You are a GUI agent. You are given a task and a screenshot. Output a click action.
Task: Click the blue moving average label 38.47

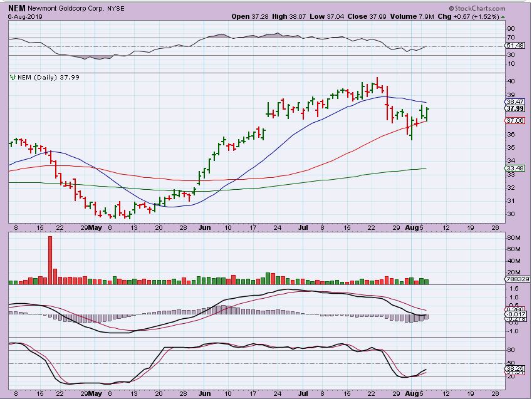[x=514, y=101]
